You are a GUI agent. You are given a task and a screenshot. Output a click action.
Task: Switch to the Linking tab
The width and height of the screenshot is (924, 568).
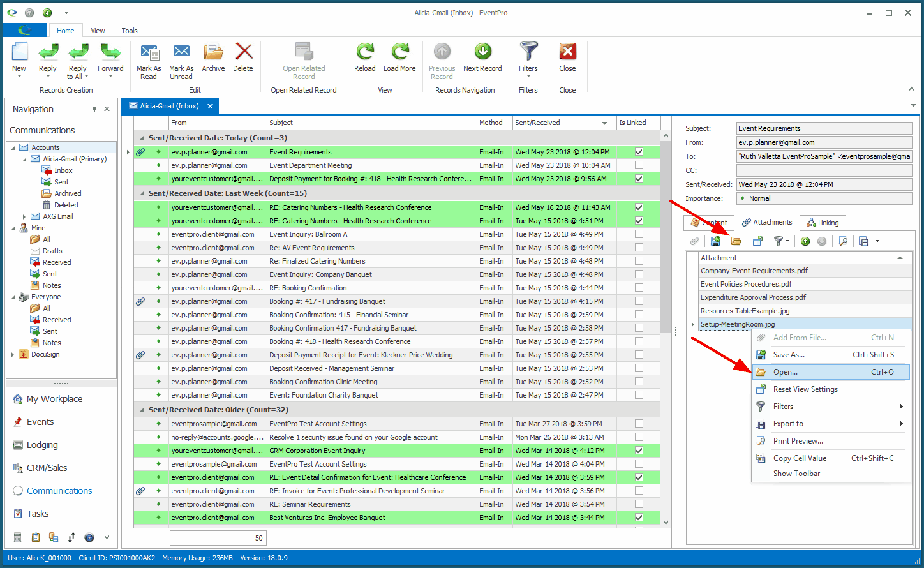pos(823,223)
